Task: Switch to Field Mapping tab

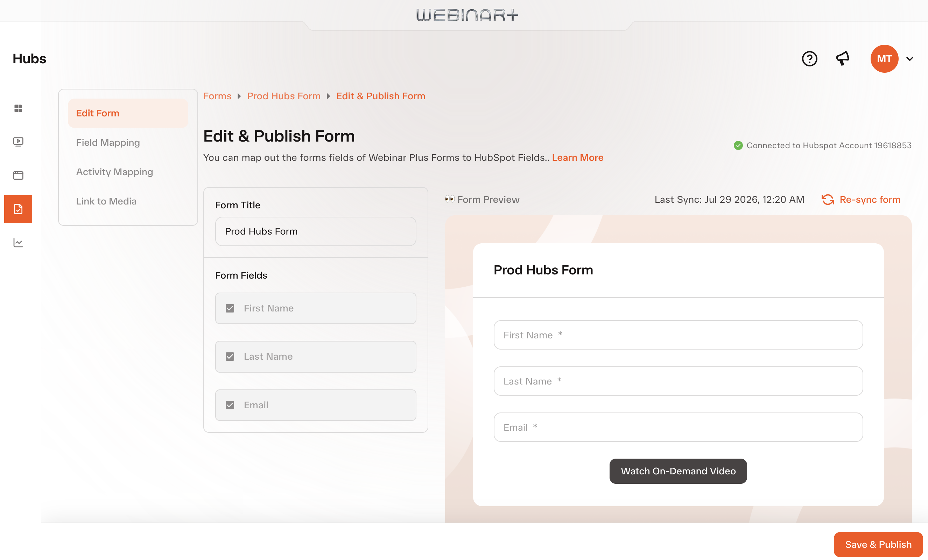Action: pyautogui.click(x=108, y=143)
